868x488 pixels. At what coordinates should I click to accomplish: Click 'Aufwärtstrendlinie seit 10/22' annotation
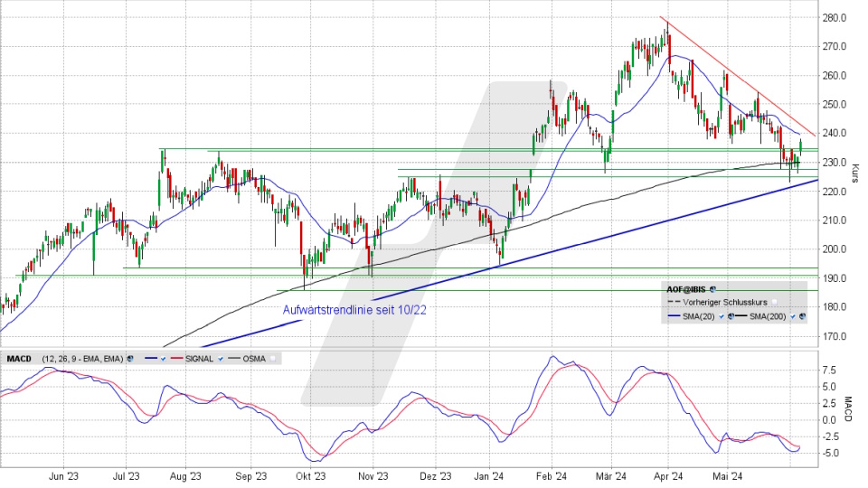[354, 310]
